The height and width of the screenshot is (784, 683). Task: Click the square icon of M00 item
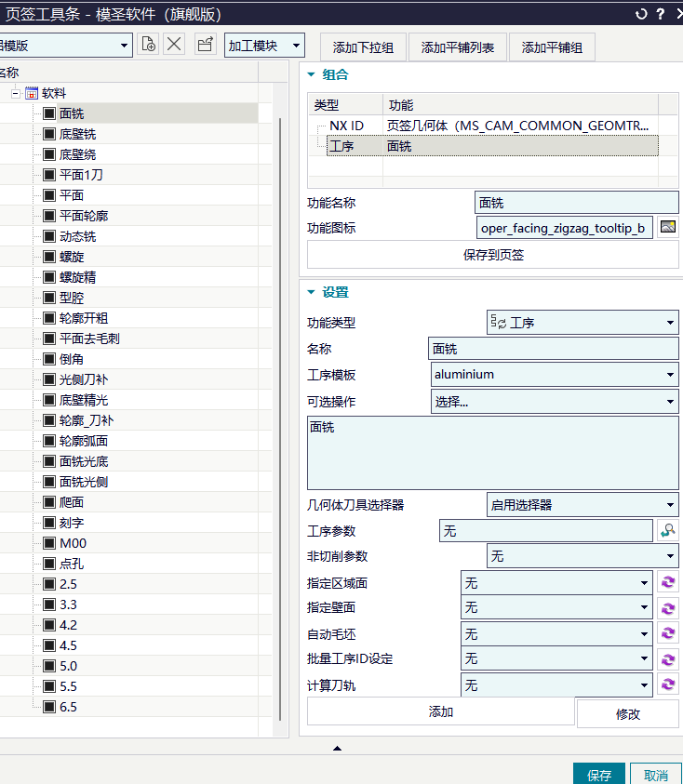tap(49, 543)
